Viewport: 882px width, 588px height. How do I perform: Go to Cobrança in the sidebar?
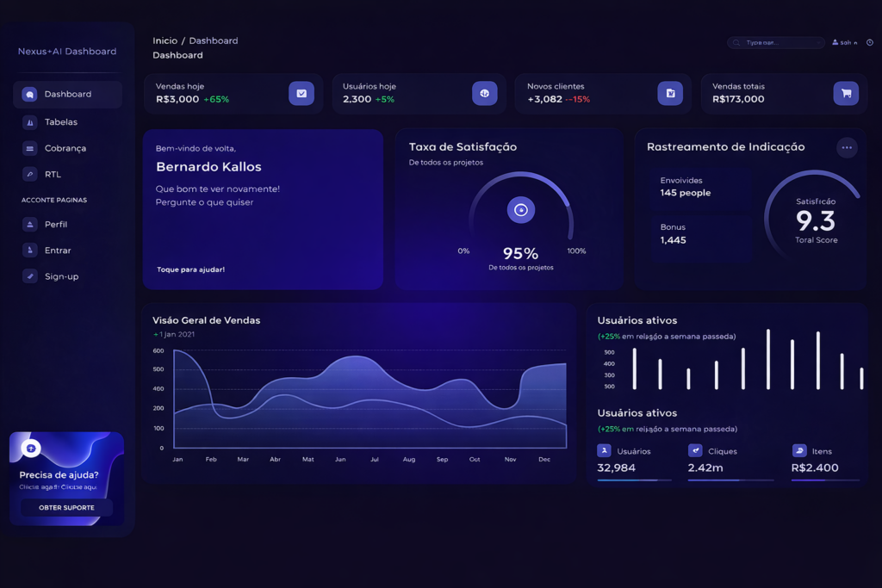tap(65, 148)
